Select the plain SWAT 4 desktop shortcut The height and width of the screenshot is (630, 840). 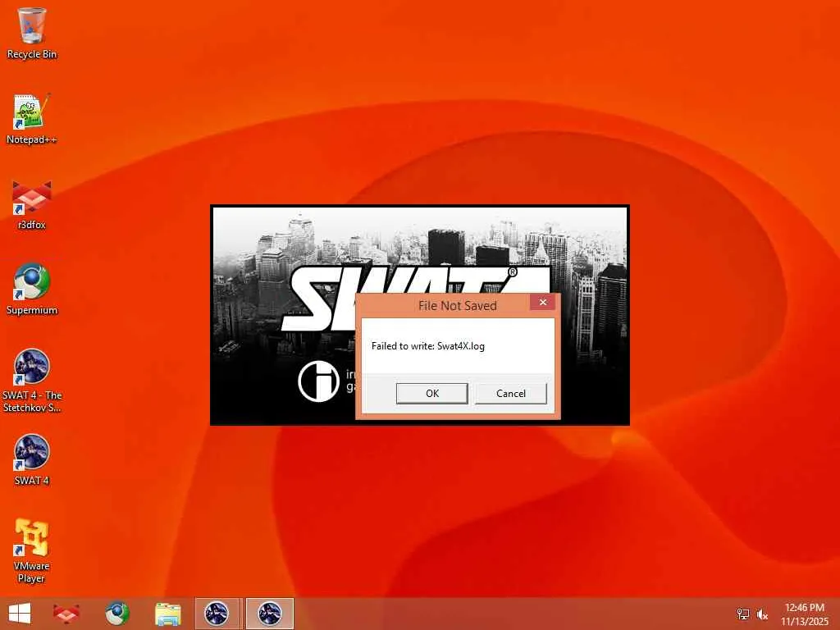[x=32, y=460]
